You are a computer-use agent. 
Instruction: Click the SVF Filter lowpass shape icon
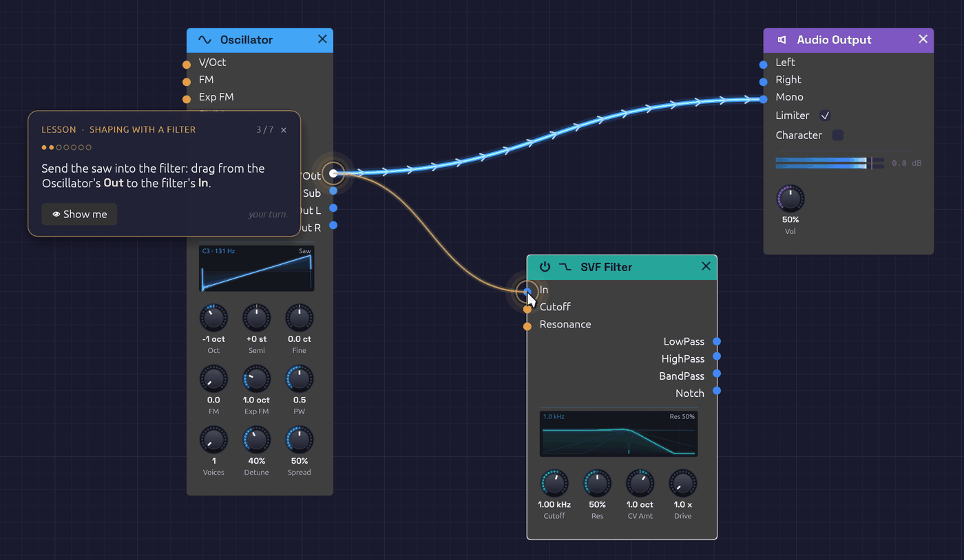coord(565,267)
